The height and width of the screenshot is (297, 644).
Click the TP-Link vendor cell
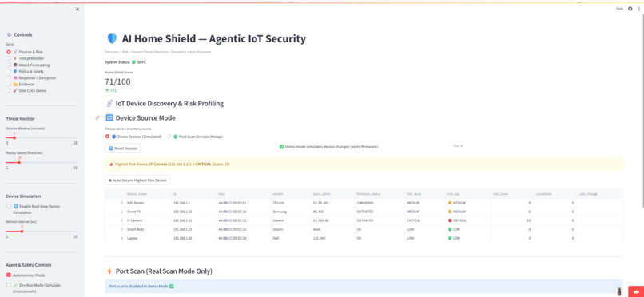pos(290,203)
